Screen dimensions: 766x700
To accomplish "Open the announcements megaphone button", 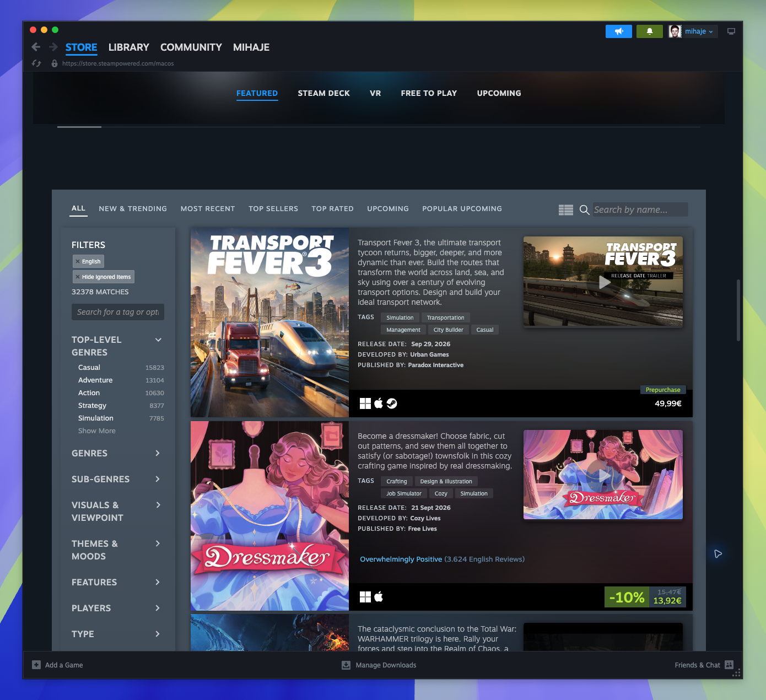I will (x=619, y=31).
